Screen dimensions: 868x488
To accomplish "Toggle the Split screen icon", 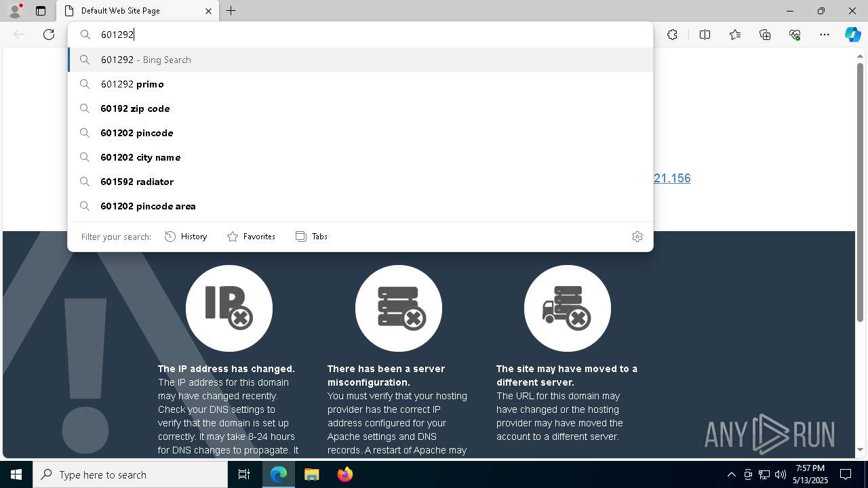I will point(705,35).
